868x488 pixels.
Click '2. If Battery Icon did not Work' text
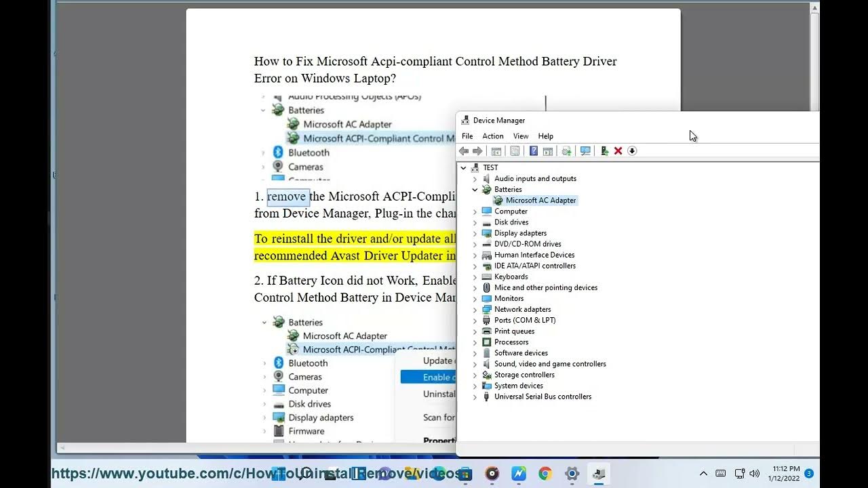336,280
